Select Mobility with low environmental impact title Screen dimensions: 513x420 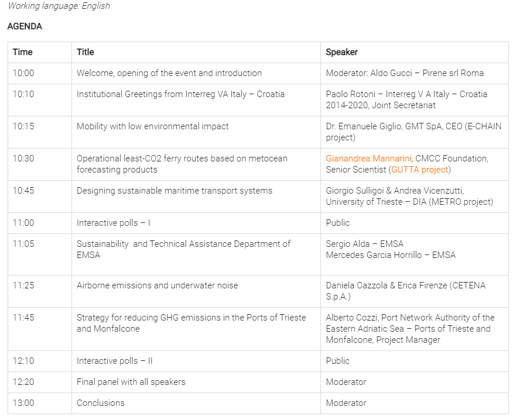(153, 126)
